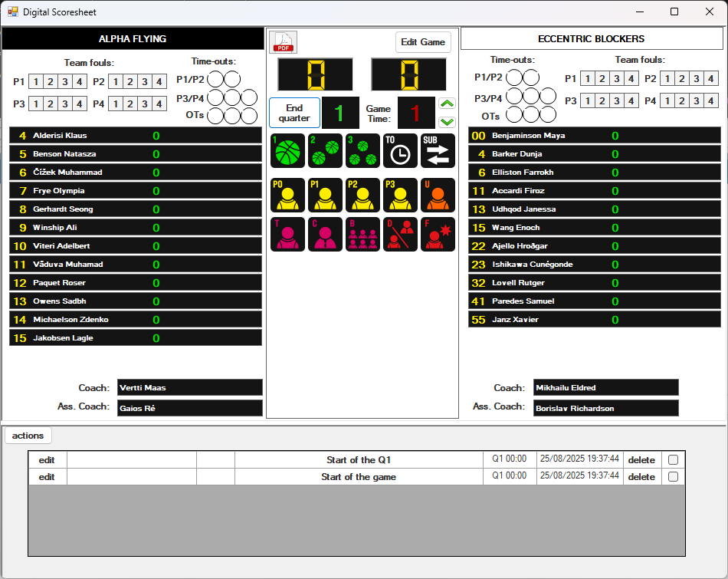Export the scoresheet with the PDF icon

point(284,43)
